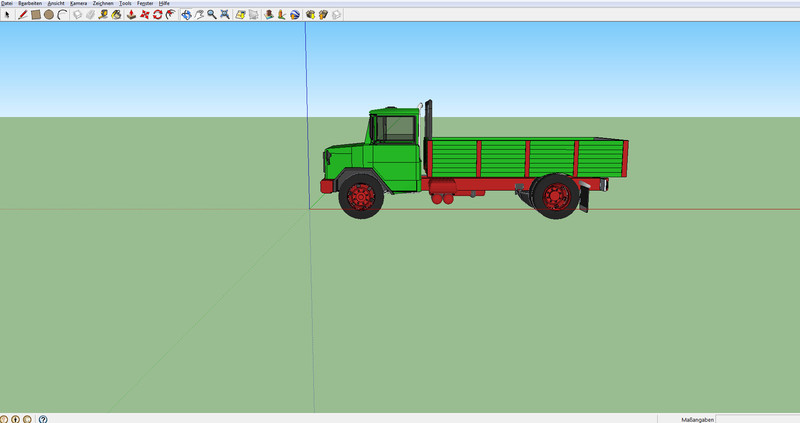800x423 pixels.
Task: Select the Tape Measure tool
Action: (103, 15)
